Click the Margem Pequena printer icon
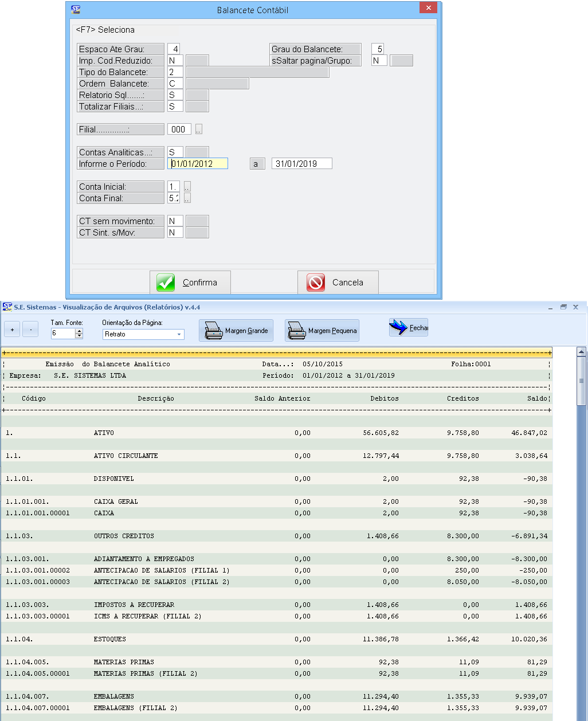The width and height of the screenshot is (588, 721). pos(297,331)
